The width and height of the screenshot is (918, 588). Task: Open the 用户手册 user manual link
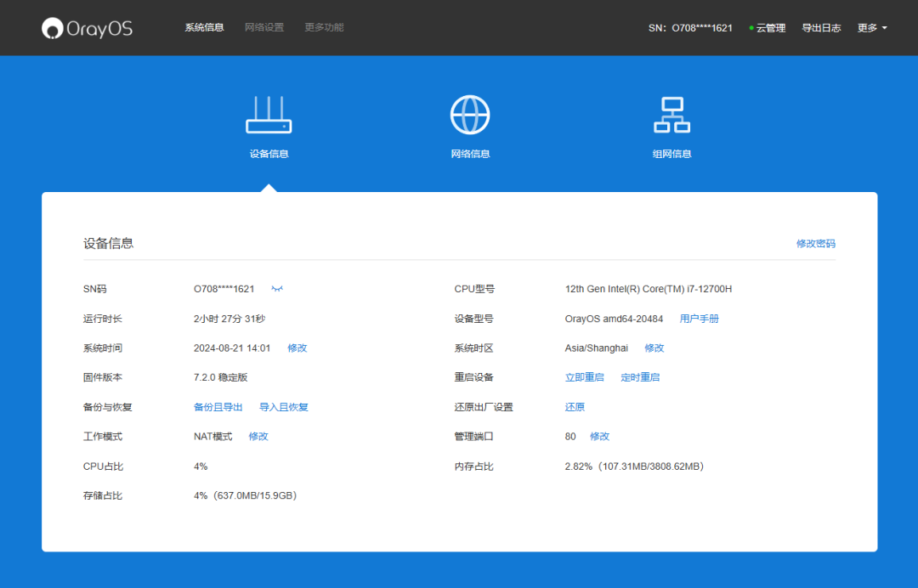click(699, 318)
